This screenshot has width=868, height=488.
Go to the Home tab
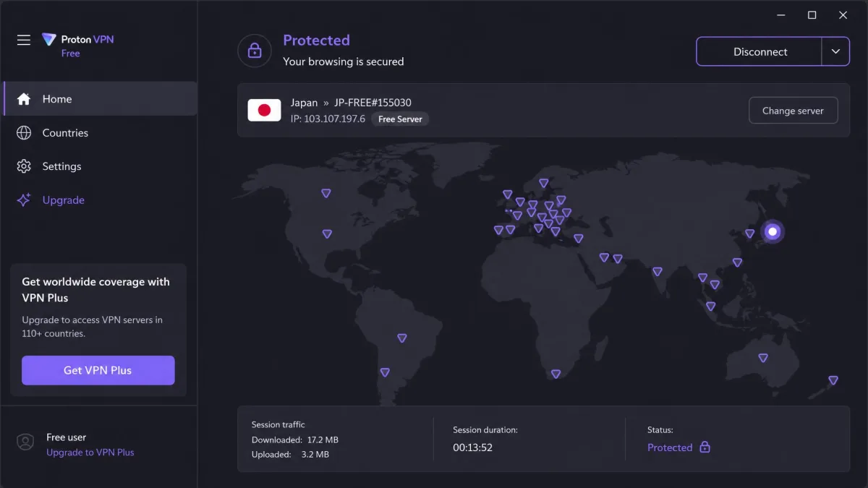pos(101,99)
